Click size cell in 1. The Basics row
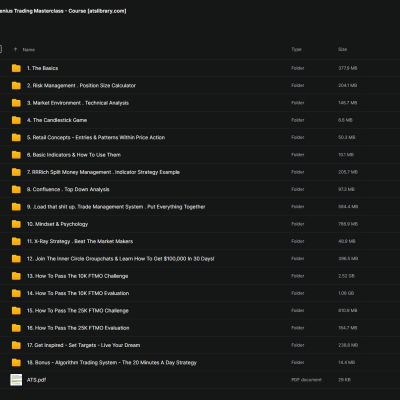The width and height of the screenshot is (400, 400). pos(348,68)
